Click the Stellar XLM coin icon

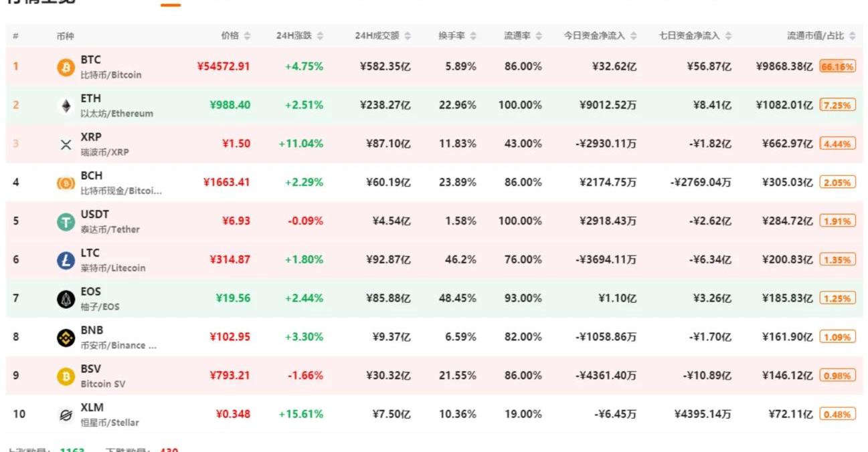click(x=66, y=415)
